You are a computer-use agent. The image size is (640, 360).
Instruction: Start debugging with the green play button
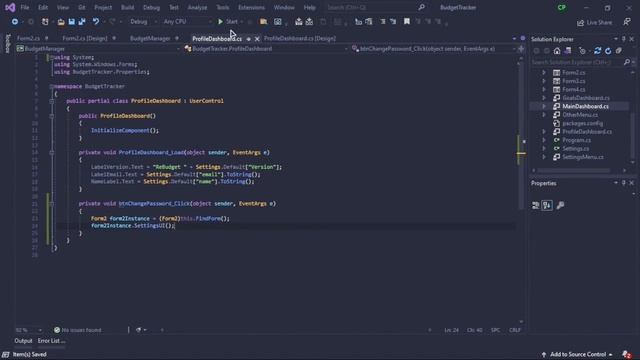[220, 22]
